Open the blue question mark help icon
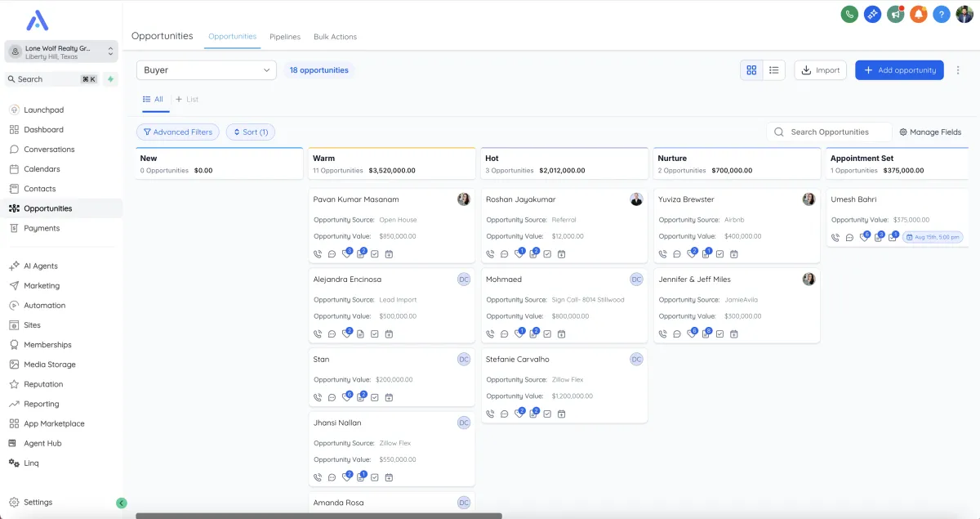The height and width of the screenshot is (519, 980). (942, 14)
